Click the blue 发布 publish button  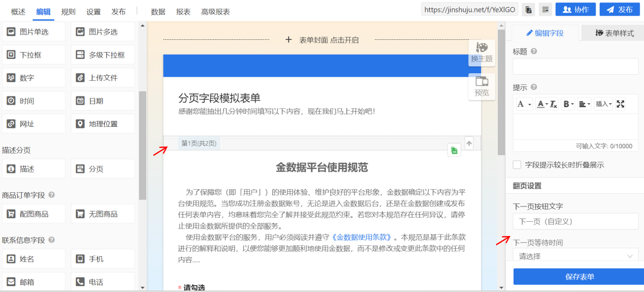click(619, 9)
